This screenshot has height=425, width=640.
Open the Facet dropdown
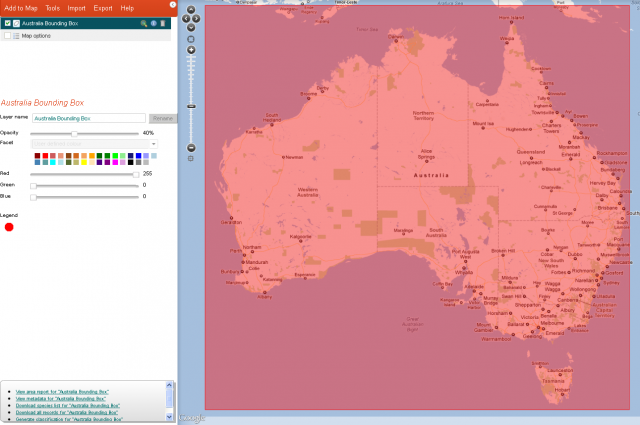click(154, 144)
